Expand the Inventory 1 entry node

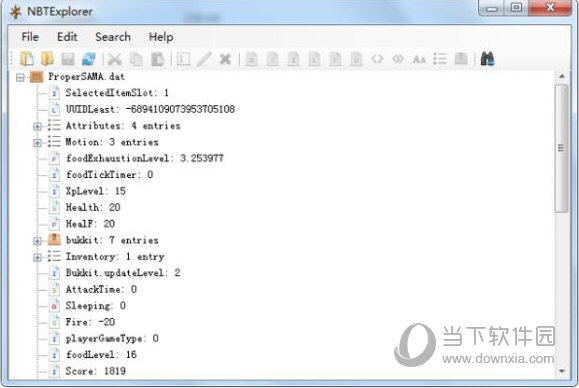[37, 257]
